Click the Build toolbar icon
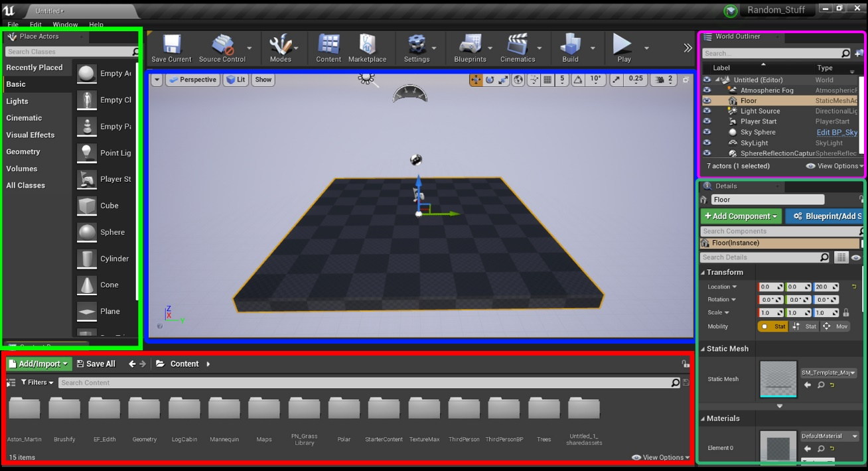This screenshot has width=868, height=471. (x=570, y=45)
